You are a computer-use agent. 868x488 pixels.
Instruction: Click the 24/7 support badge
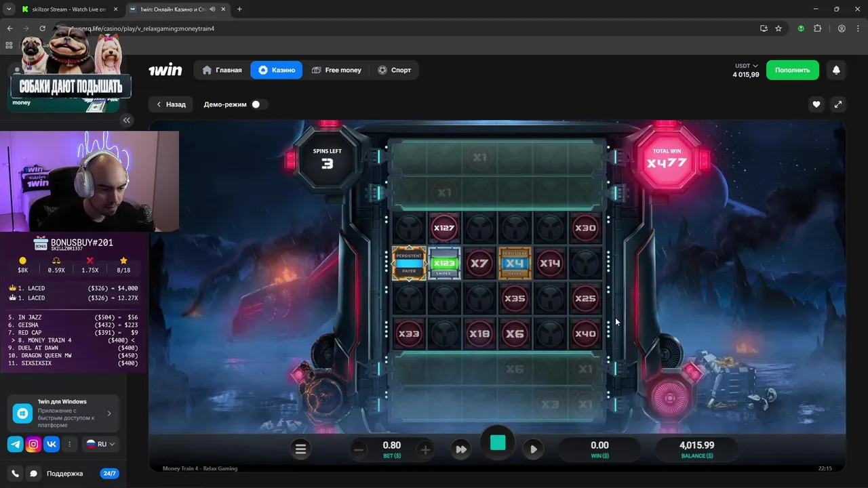tap(110, 474)
